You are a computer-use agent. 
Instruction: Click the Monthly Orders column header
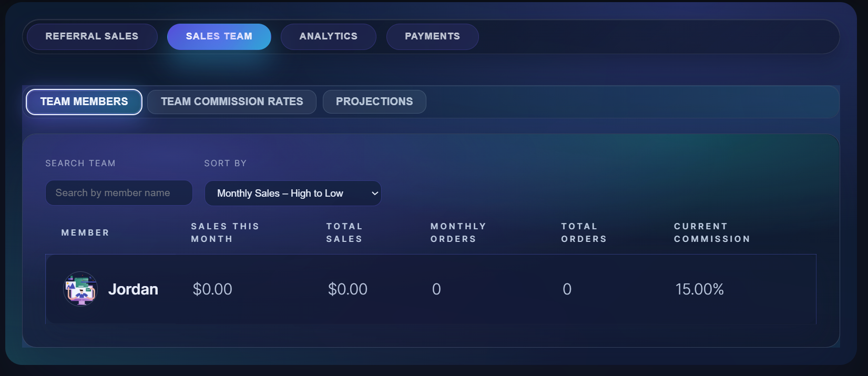point(458,232)
